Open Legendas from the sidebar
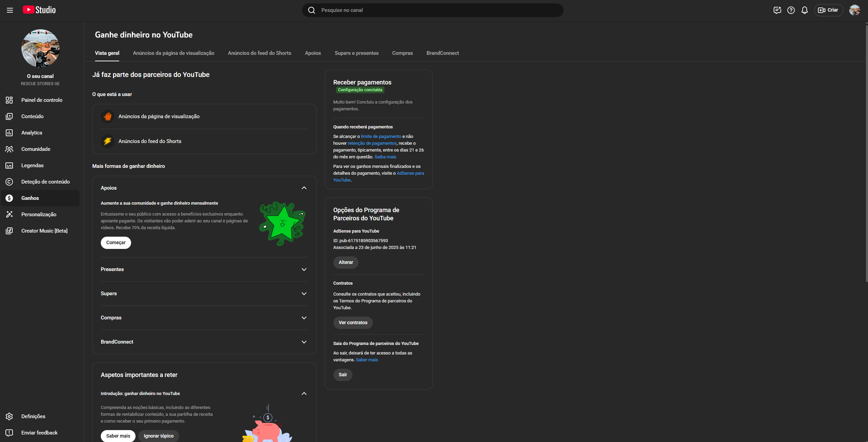This screenshot has width=868, height=442. pos(32,165)
